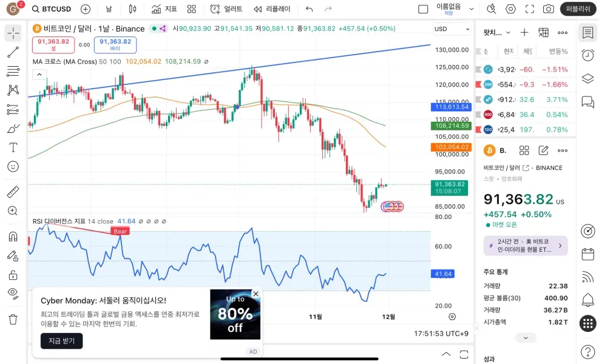Expand 주요 통계 with down chevron
Screen dimensions: 599x364
tap(526, 338)
